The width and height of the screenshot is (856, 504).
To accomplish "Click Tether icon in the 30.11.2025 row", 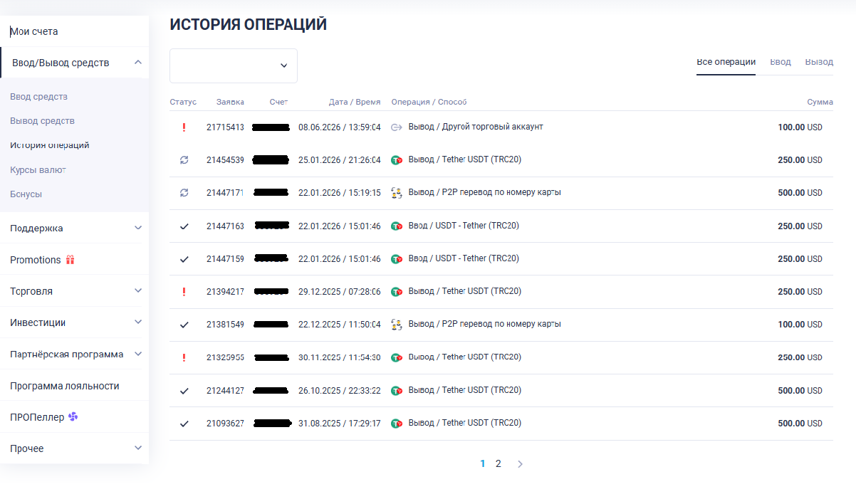I will click(397, 357).
